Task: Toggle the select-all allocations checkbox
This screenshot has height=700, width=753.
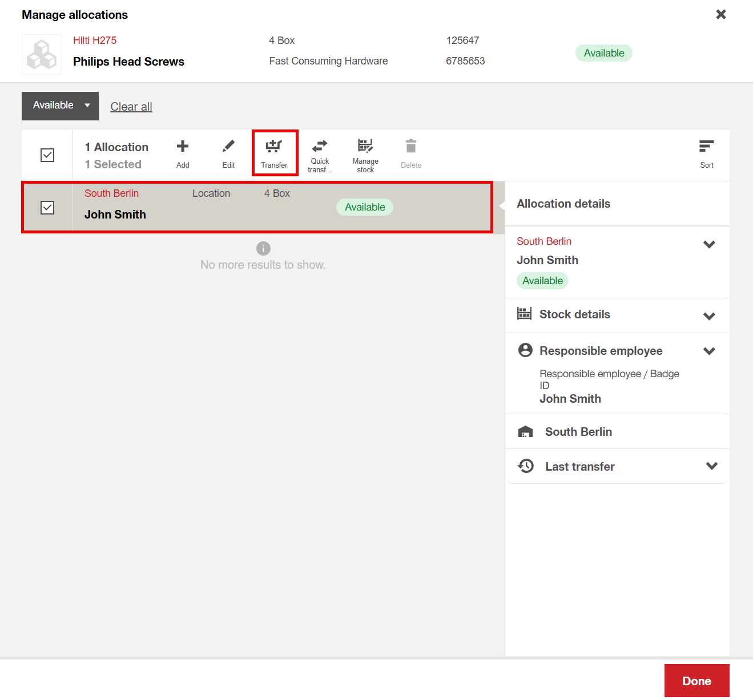Action: (x=47, y=155)
